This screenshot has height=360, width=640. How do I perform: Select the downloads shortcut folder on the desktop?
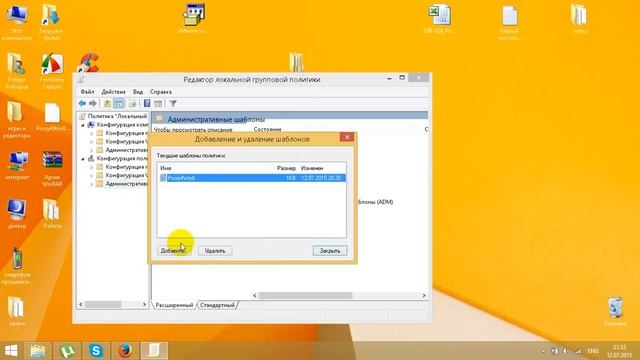51,22
